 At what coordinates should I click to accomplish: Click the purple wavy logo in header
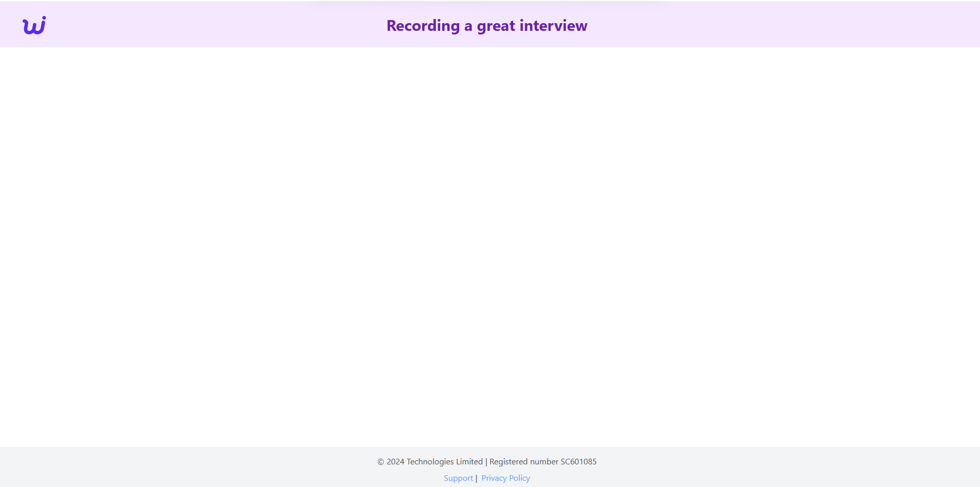tap(34, 25)
